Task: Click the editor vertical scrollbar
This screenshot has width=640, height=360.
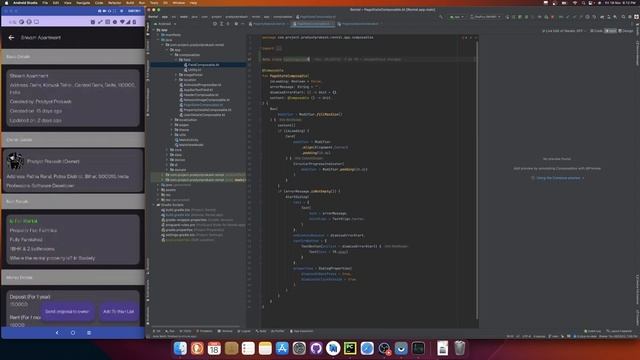Action: [x=476, y=180]
